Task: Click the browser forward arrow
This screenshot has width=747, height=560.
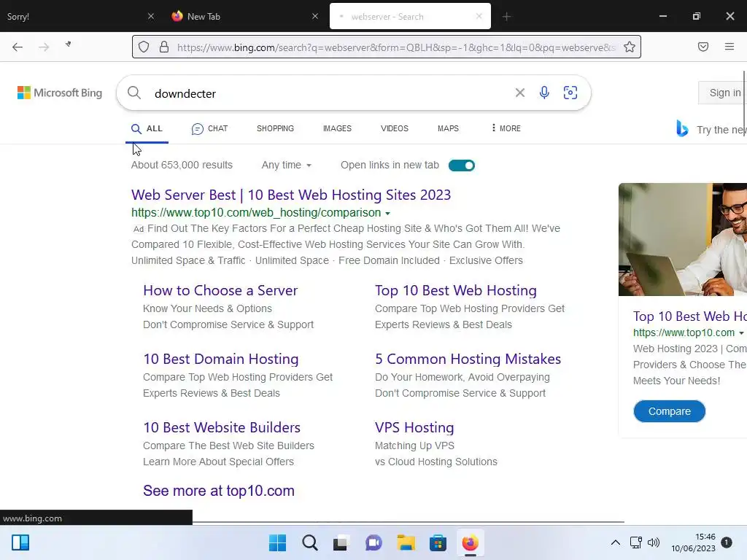Action: pos(44,47)
